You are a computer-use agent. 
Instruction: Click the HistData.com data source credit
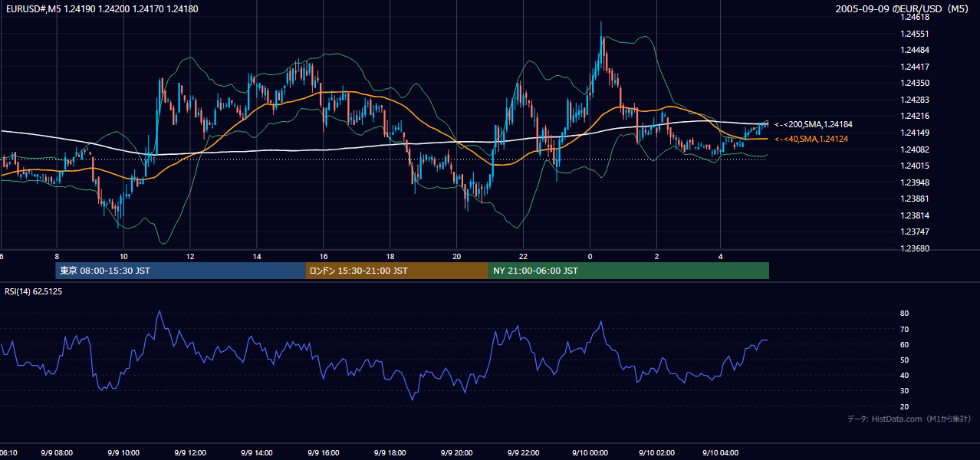click(909, 419)
